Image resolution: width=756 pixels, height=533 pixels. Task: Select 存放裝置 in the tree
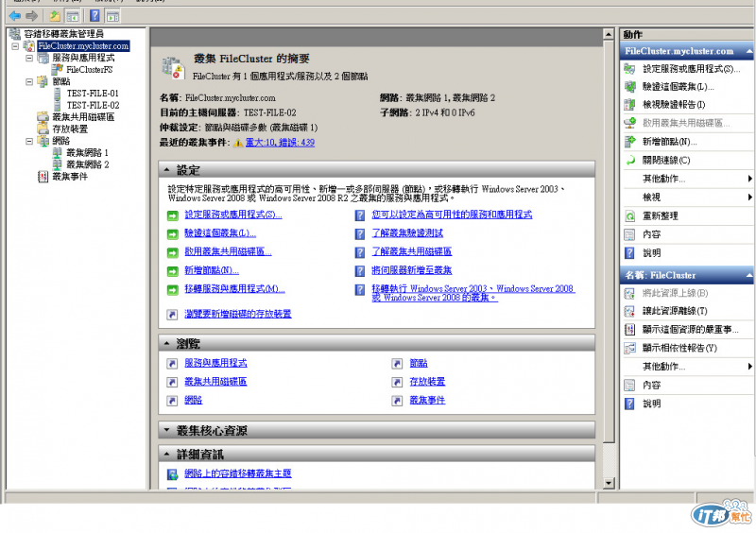(x=70, y=129)
